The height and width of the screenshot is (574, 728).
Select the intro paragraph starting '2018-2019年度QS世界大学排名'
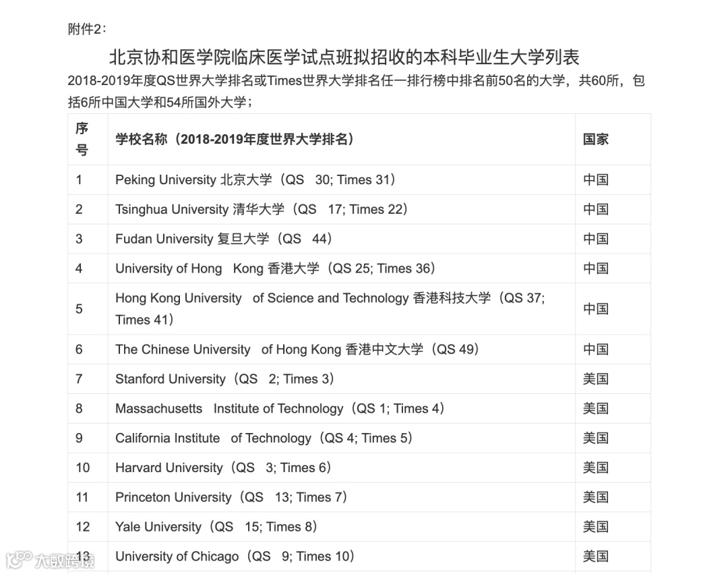click(x=356, y=91)
